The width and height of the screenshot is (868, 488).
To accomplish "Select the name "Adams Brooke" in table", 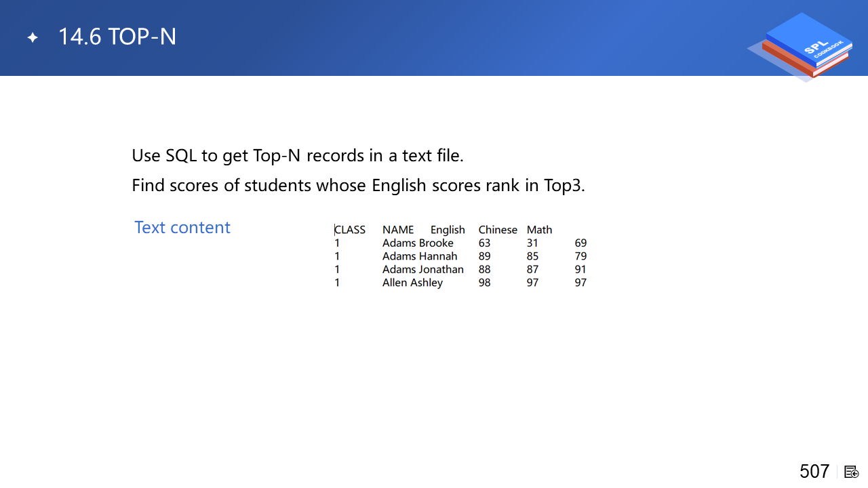I will (418, 243).
